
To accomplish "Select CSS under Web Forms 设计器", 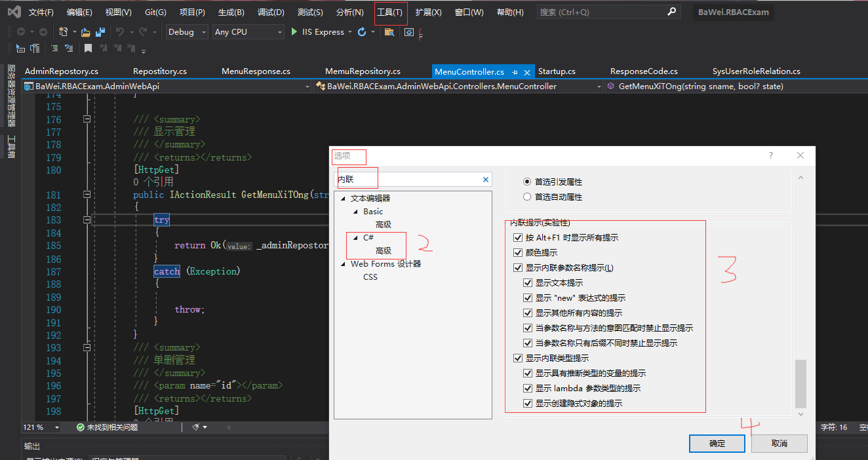I will coord(370,277).
